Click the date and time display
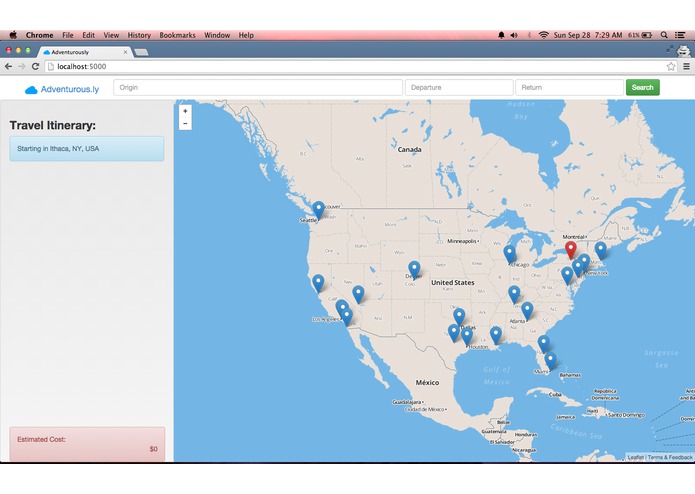 coord(588,35)
